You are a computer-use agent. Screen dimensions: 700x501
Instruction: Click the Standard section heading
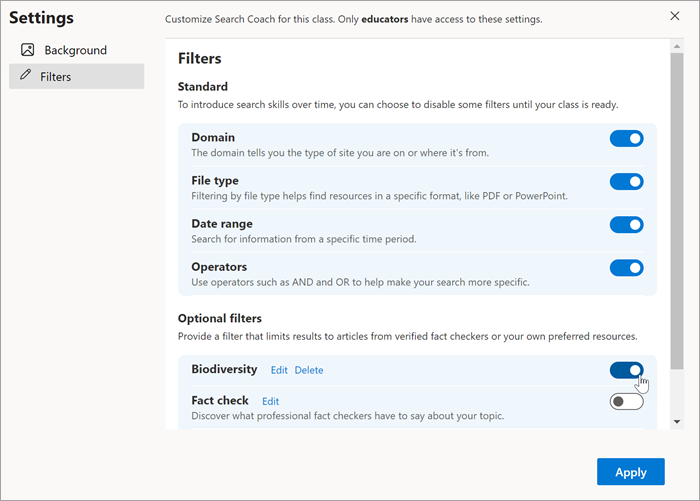coord(203,87)
